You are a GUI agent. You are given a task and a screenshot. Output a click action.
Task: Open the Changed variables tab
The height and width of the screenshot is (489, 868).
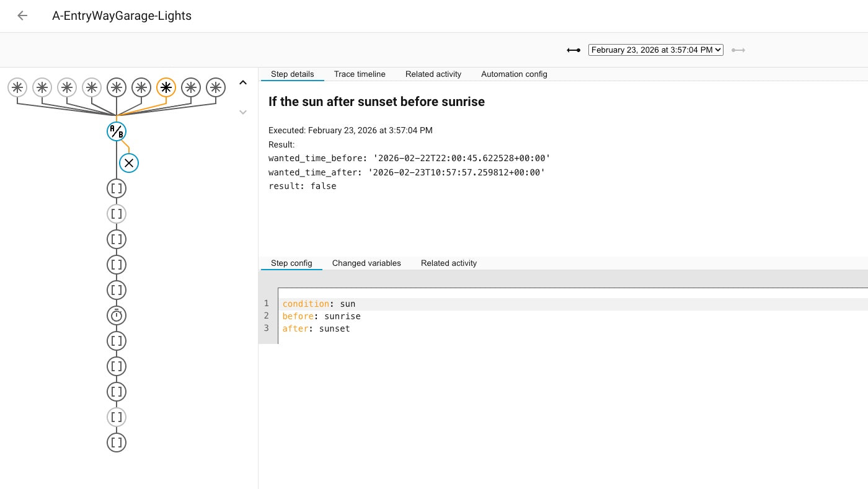[366, 263]
